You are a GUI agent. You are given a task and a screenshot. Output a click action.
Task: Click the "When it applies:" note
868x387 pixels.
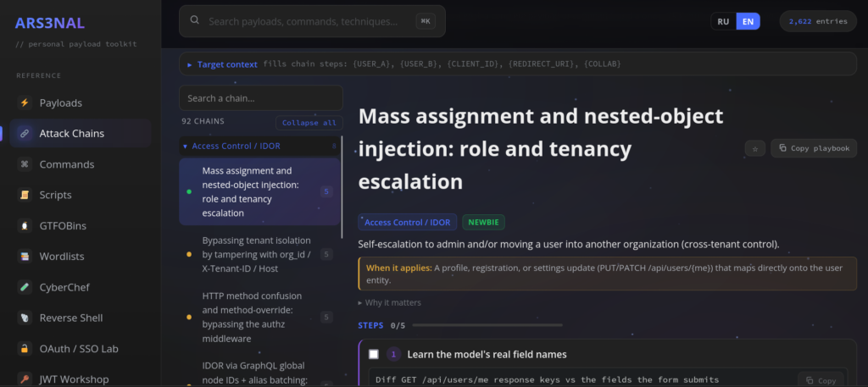pyautogui.click(x=607, y=274)
